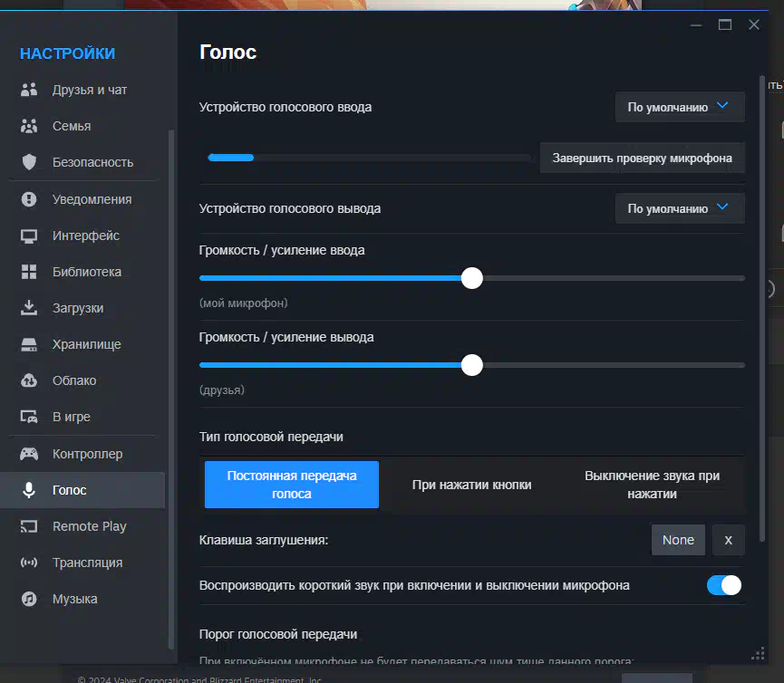
Task: Click the Notifications exclamation icon
Action: (x=29, y=199)
